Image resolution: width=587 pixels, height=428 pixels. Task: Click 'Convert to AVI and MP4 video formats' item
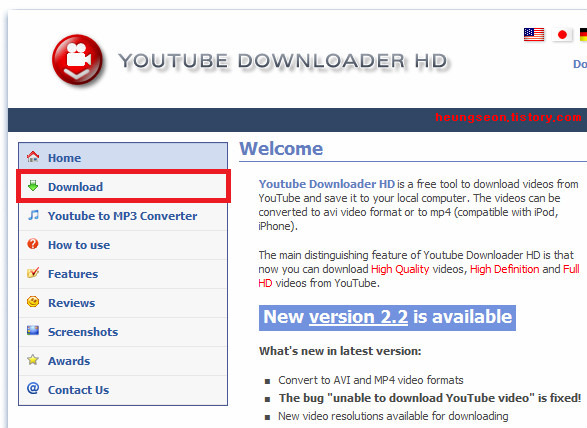tap(371, 380)
